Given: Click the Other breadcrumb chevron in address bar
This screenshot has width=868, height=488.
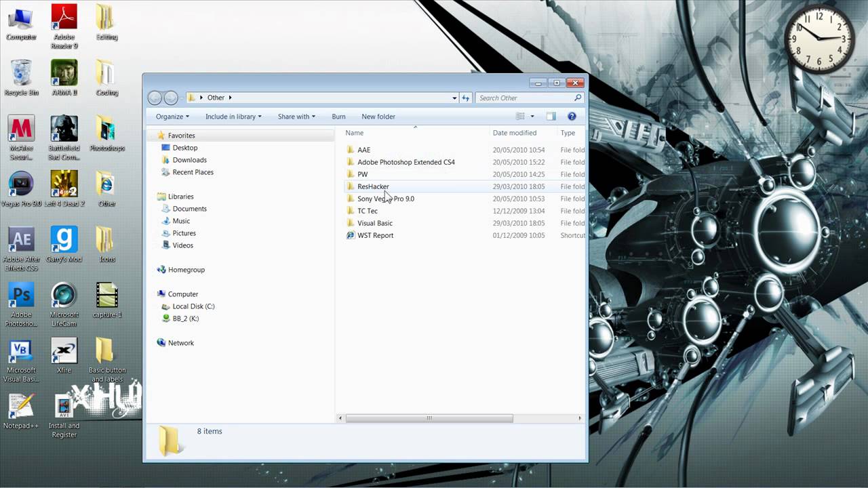Looking at the screenshot, I should (231, 98).
